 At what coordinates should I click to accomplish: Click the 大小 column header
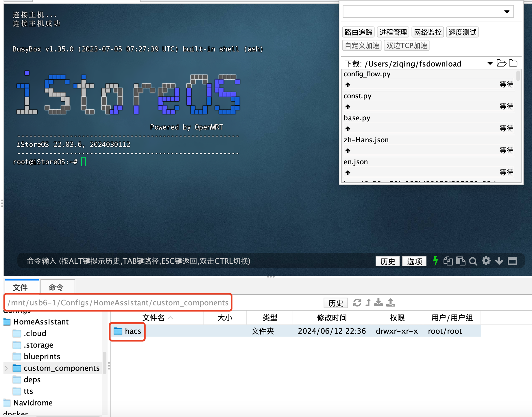(x=225, y=318)
